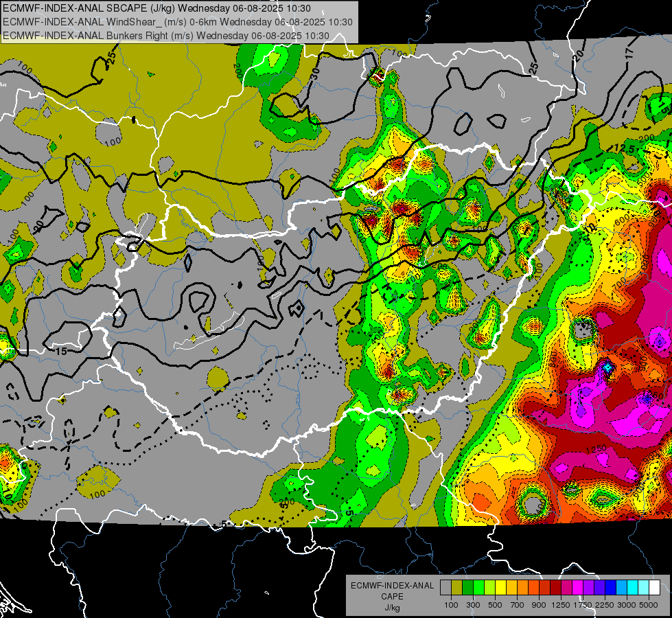
Task: Click the SBCAPE title line in the header
Action: (157, 8)
